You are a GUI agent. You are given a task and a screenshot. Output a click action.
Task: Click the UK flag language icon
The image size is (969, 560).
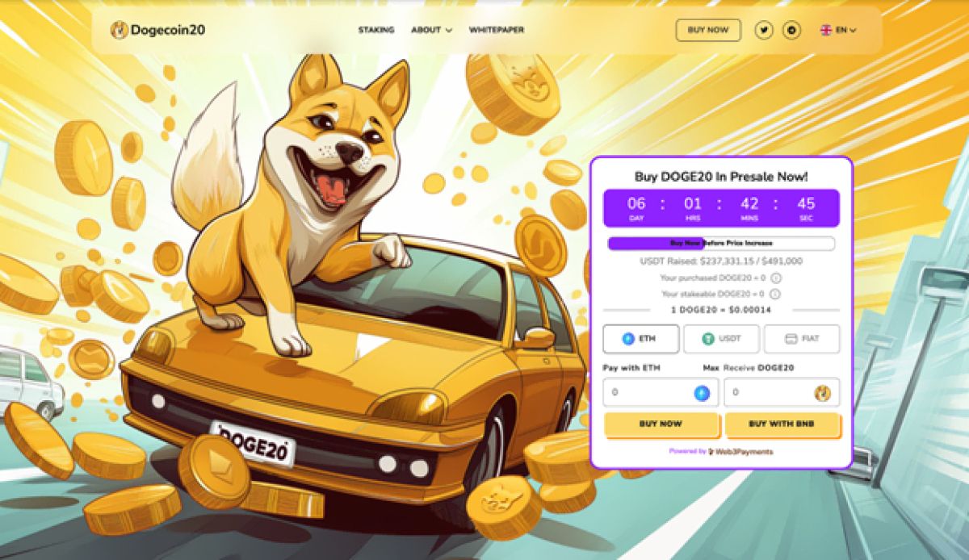coord(826,30)
